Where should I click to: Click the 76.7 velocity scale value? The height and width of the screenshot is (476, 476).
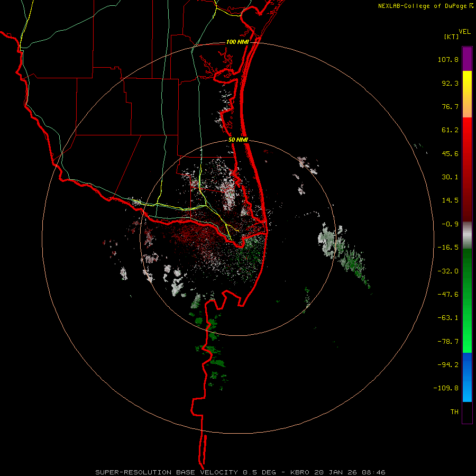click(450, 106)
